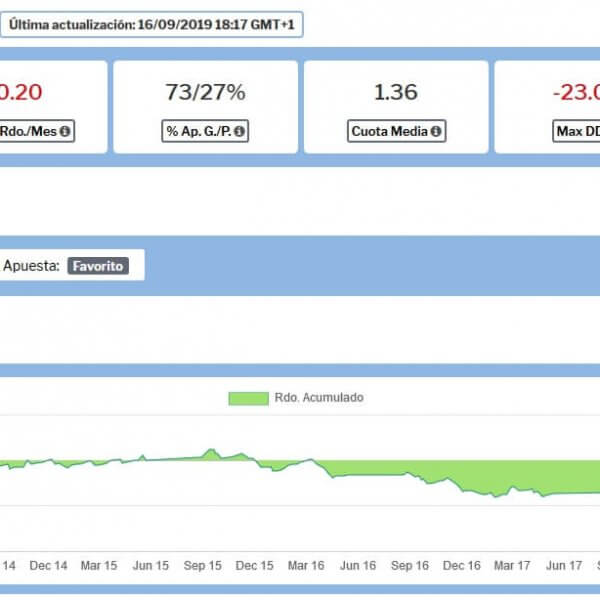Click the Sep 16 axis label

point(410,566)
